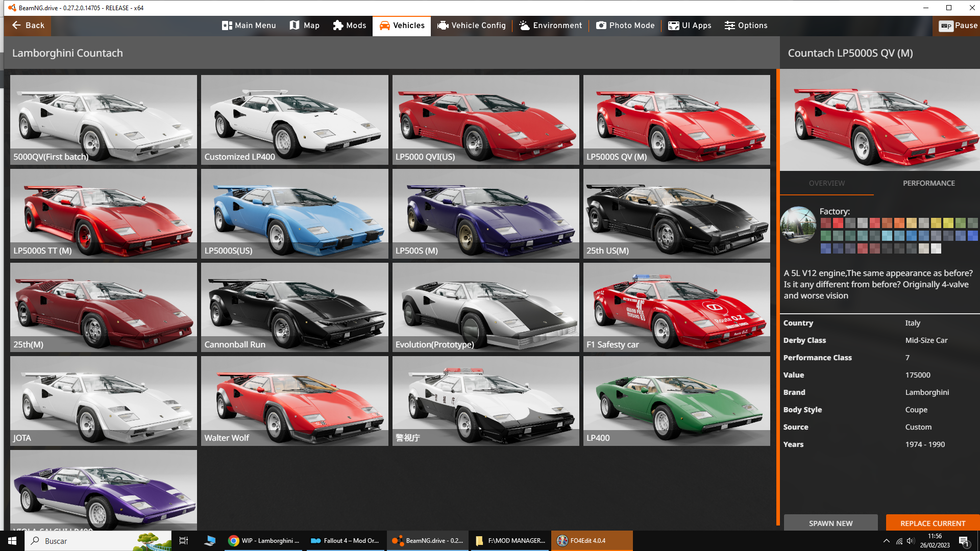
Task: Switch to Fallout 4 Mod Organizer window
Action: (346, 541)
